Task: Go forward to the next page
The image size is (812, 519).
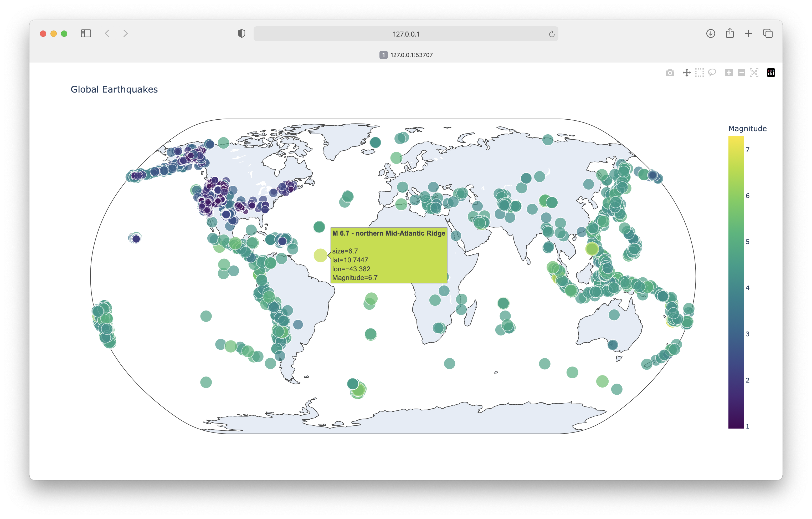Action: pos(125,33)
